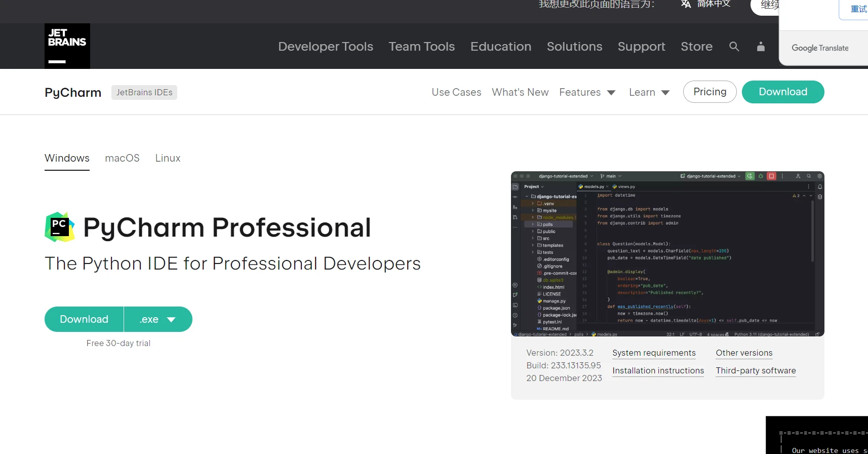Open Support menu
This screenshot has height=454, width=868.
[x=641, y=47]
